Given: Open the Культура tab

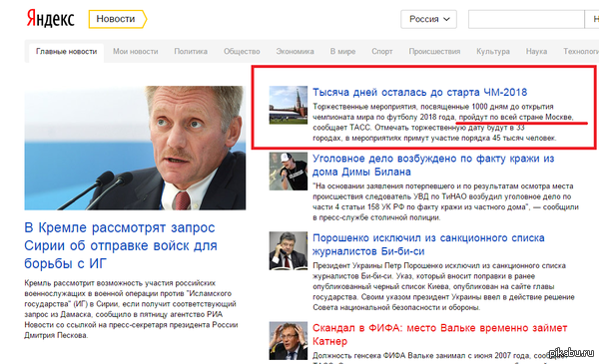Looking at the screenshot, I should (x=493, y=52).
